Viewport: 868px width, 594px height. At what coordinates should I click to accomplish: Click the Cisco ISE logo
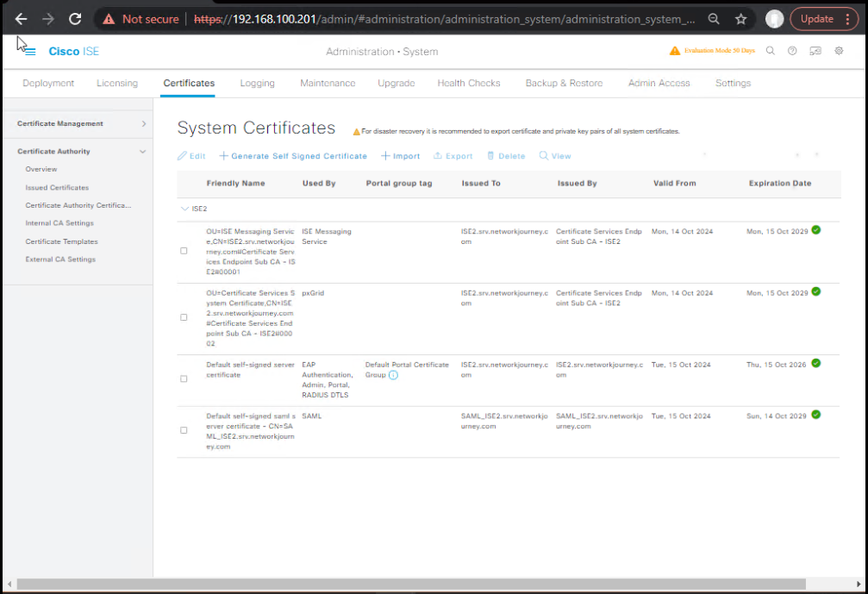(73, 52)
